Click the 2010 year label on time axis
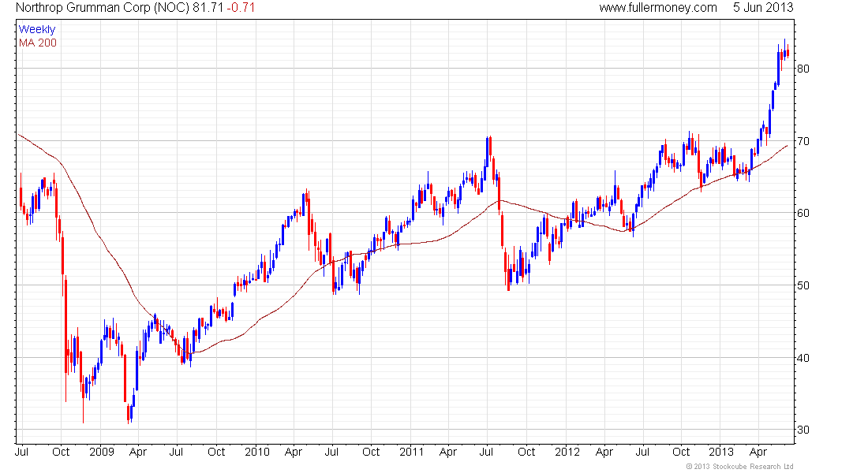868x473 pixels. point(257,452)
